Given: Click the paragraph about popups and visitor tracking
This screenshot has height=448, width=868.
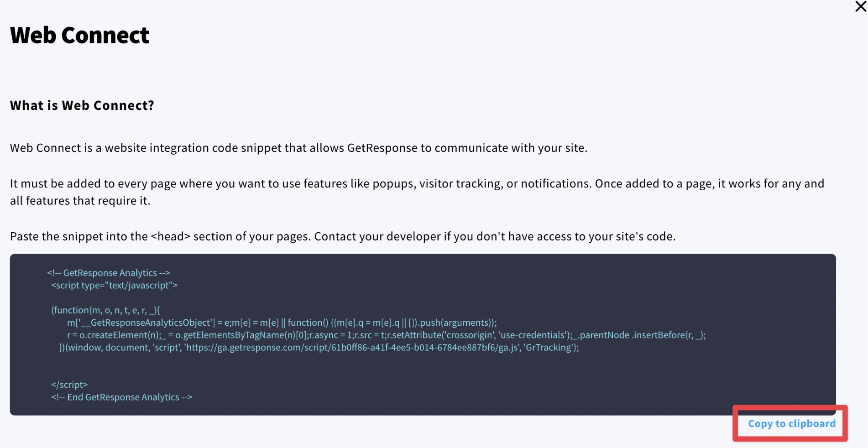Looking at the screenshot, I should tap(417, 192).
